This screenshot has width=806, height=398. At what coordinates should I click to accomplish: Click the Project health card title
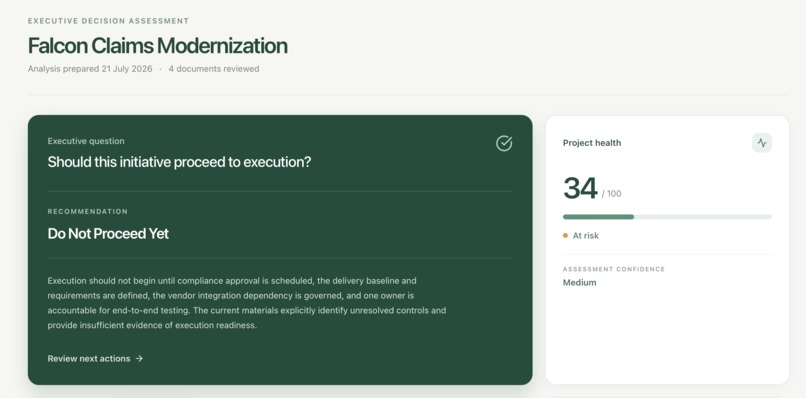point(592,143)
